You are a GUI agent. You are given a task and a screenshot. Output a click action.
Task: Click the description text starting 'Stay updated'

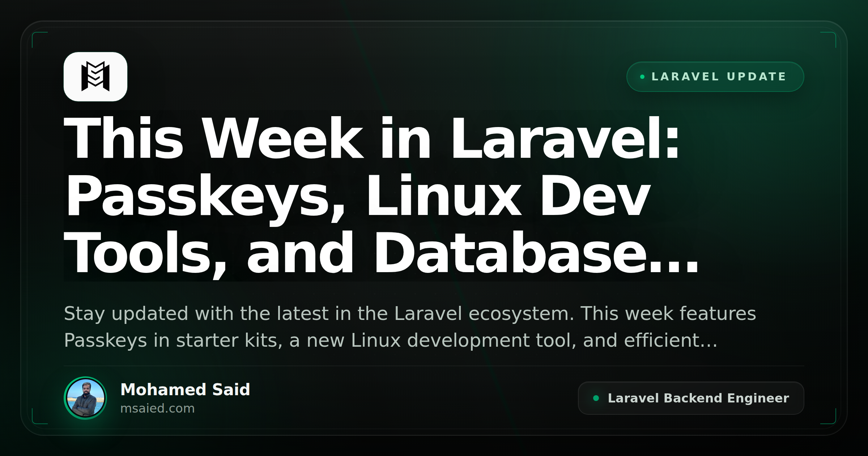(410, 327)
